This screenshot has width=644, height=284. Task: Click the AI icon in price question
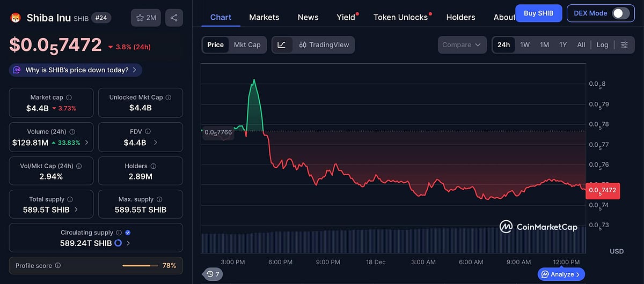tap(17, 70)
